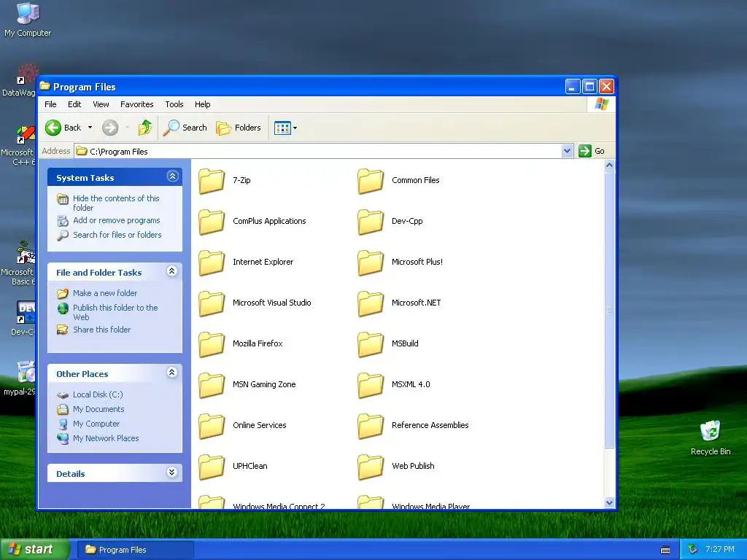Viewport: 747px width, 560px height.
Task: Click the Start button
Action: coord(35,550)
